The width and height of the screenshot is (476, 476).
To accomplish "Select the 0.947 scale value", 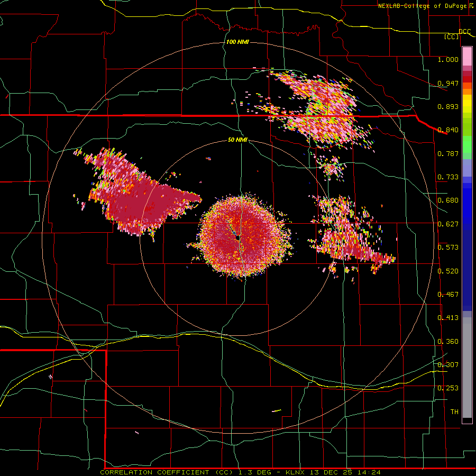I will [x=448, y=83].
